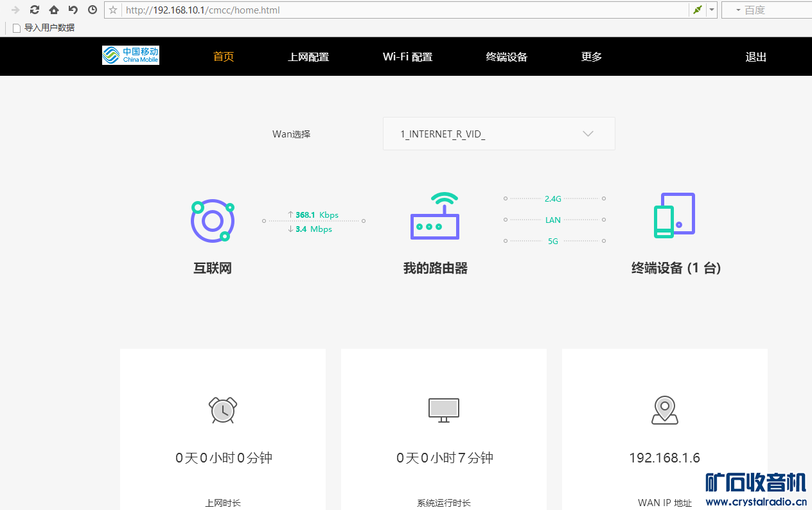Screen dimensions: 812x510
Task: Bookmark the page with the star icon
Action: 113,10
